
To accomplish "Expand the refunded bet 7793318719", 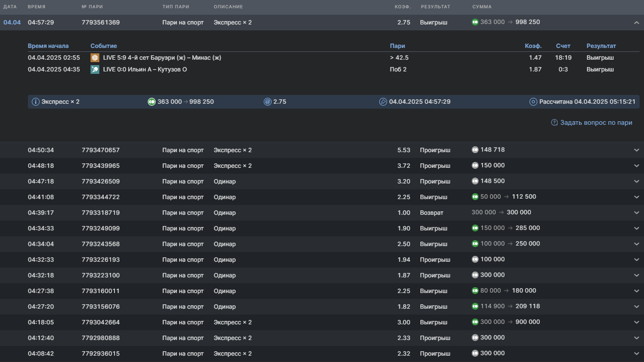I will click(x=636, y=213).
